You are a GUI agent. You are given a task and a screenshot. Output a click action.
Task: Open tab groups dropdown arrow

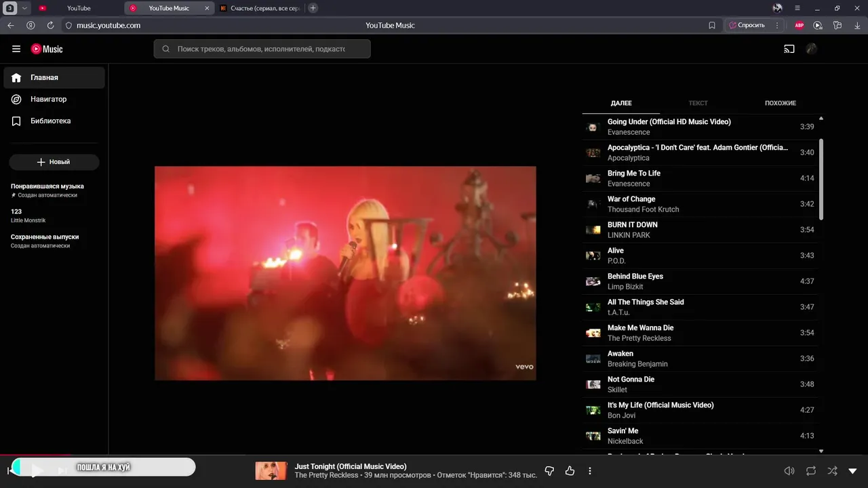[24, 8]
